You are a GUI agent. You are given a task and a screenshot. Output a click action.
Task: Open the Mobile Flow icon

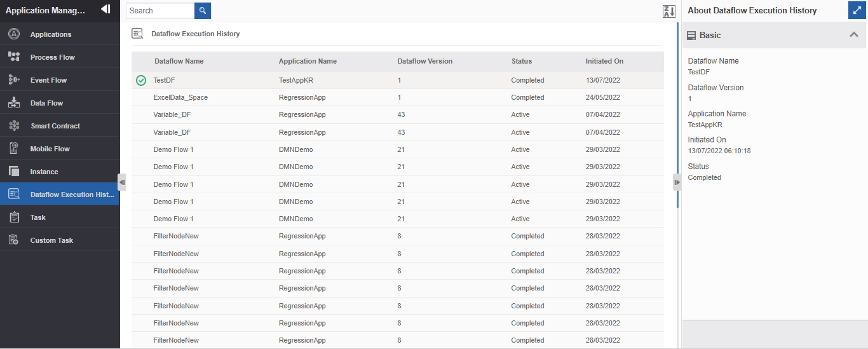14,148
